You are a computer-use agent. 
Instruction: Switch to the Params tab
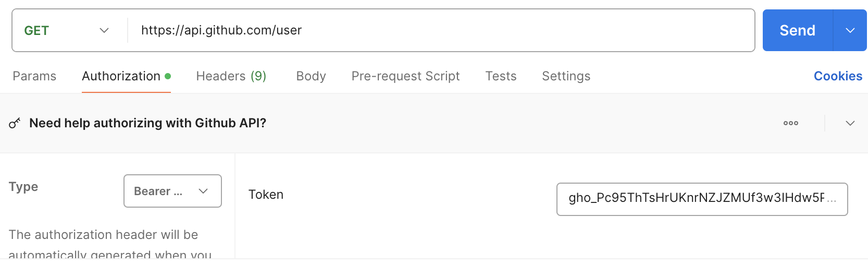(34, 76)
